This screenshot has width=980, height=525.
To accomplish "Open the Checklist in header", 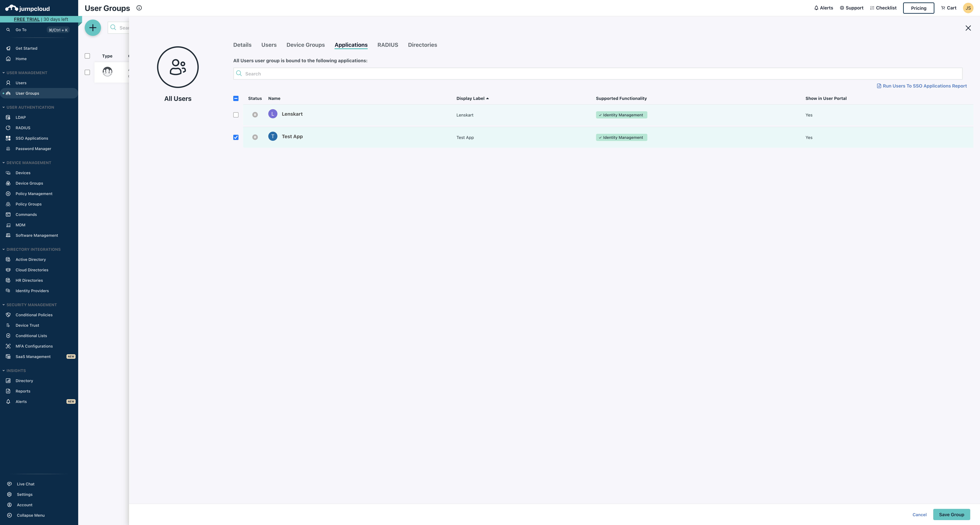I will click(883, 8).
